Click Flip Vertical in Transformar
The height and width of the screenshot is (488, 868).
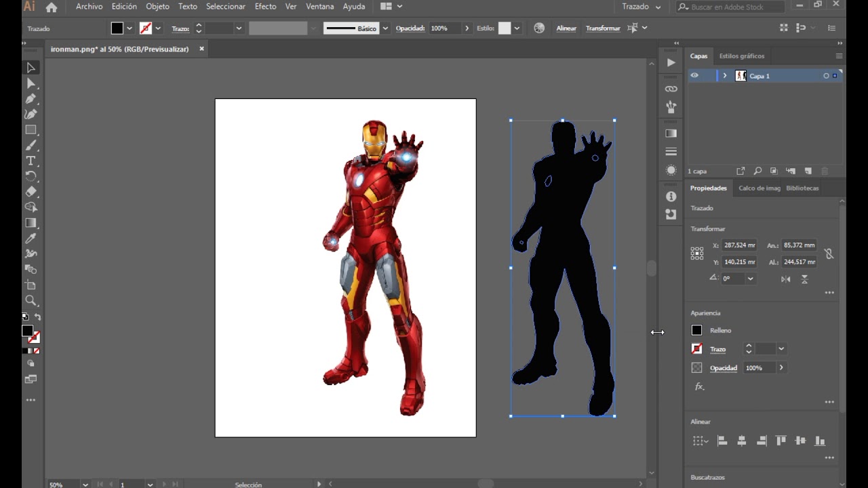point(804,279)
